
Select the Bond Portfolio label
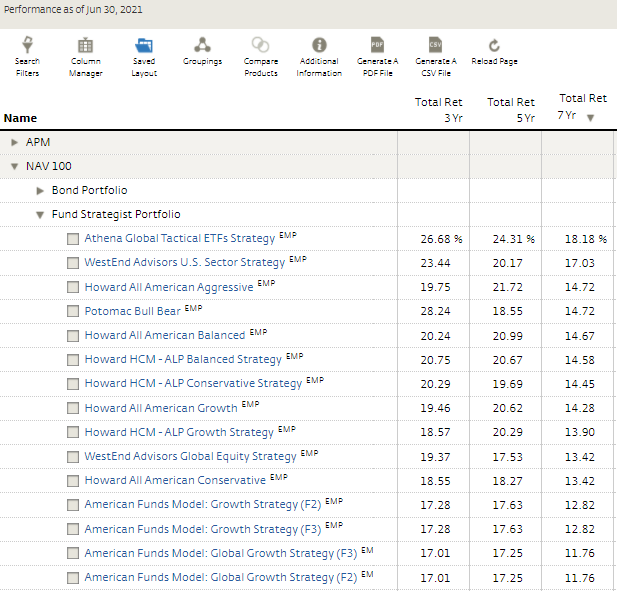(x=89, y=190)
